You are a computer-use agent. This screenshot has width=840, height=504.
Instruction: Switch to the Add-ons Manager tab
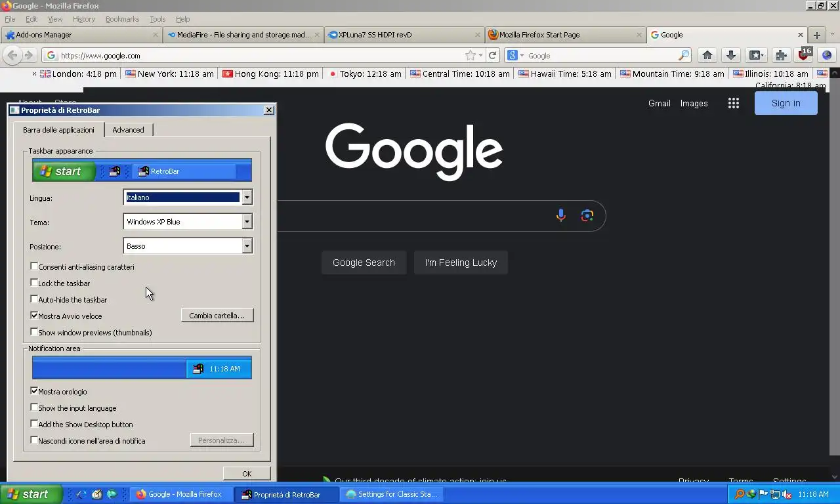point(81,35)
